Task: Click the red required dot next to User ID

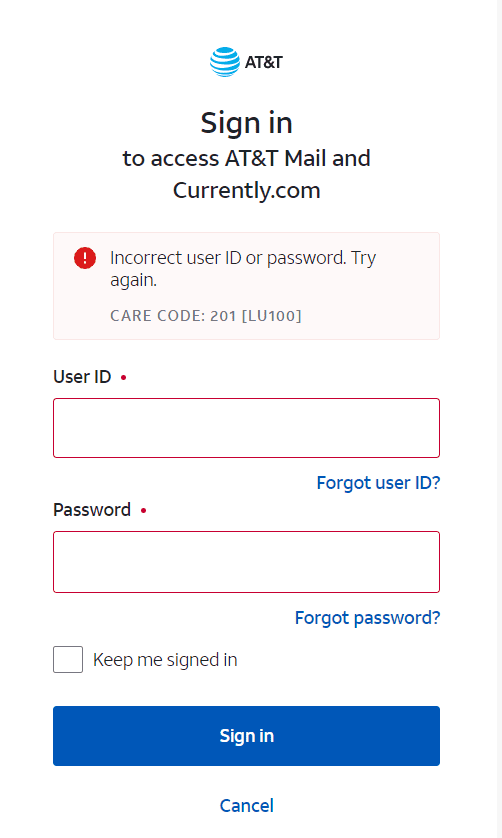Action: [123, 378]
